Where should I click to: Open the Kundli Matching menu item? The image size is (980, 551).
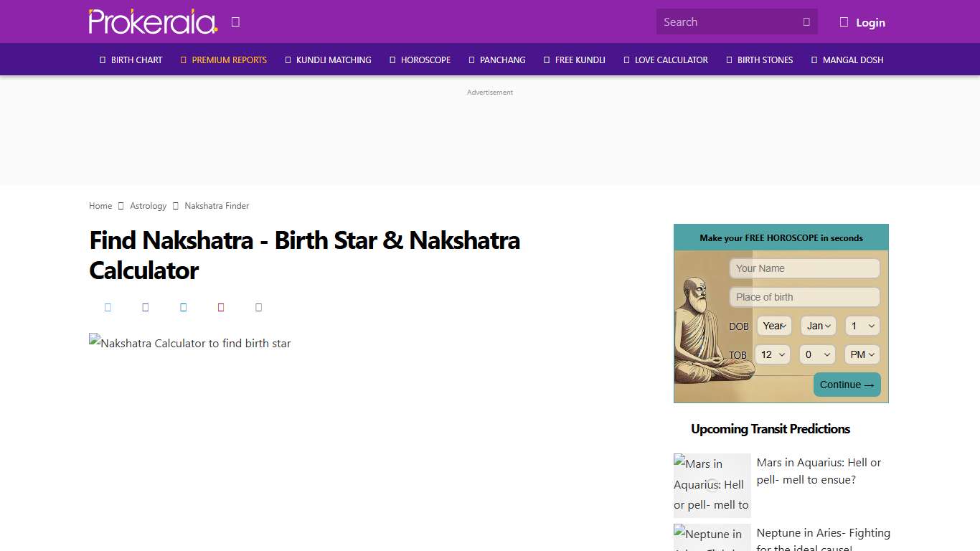[x=332, y=60]
